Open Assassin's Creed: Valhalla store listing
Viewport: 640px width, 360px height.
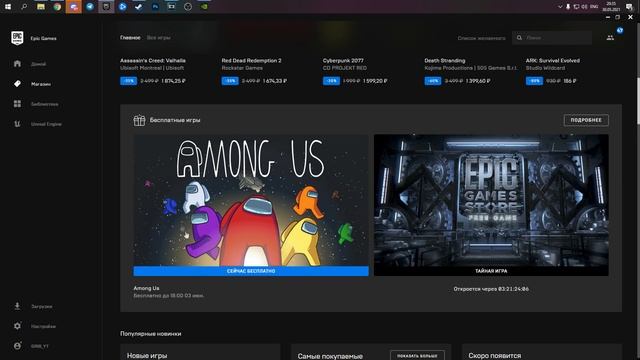coord(153,60)
